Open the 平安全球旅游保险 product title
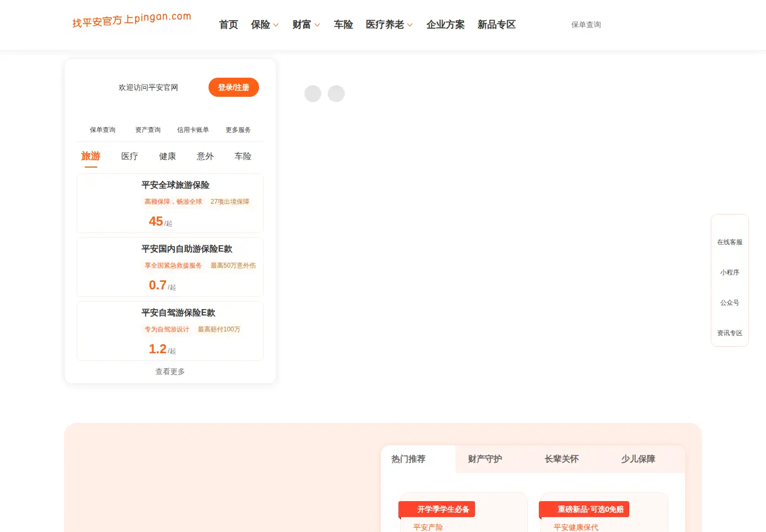Image resolution: width=766 pixels, height=532 pixels. click(x=176, y=185)
